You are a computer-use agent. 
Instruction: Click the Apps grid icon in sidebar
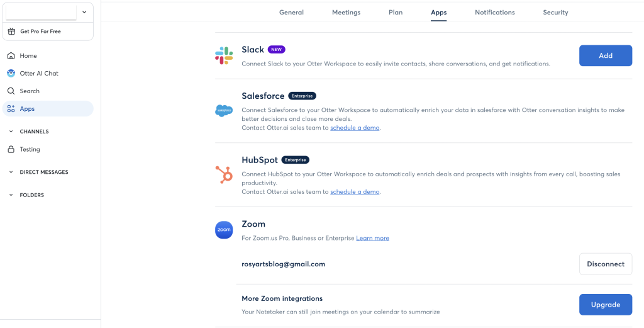11,108
